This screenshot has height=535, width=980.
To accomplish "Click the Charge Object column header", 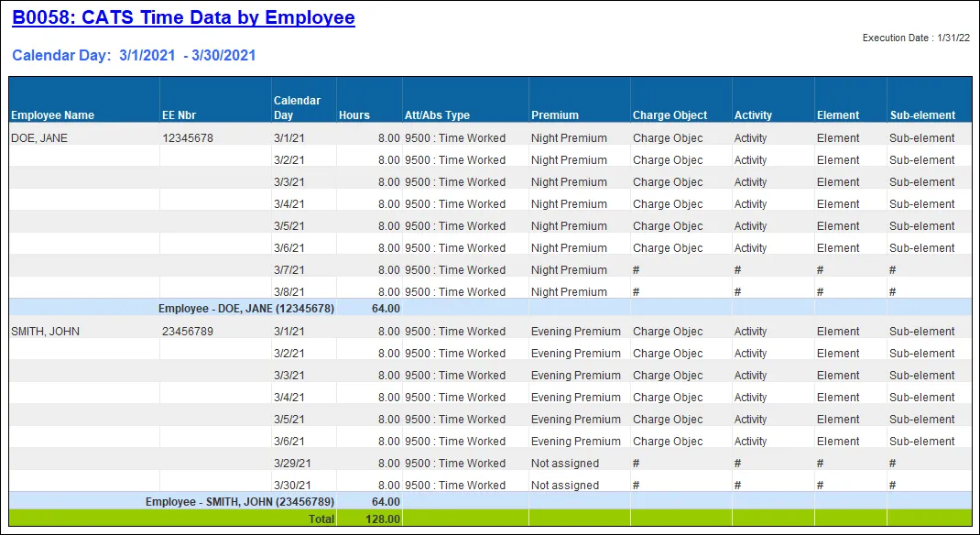I will point(670,115).
